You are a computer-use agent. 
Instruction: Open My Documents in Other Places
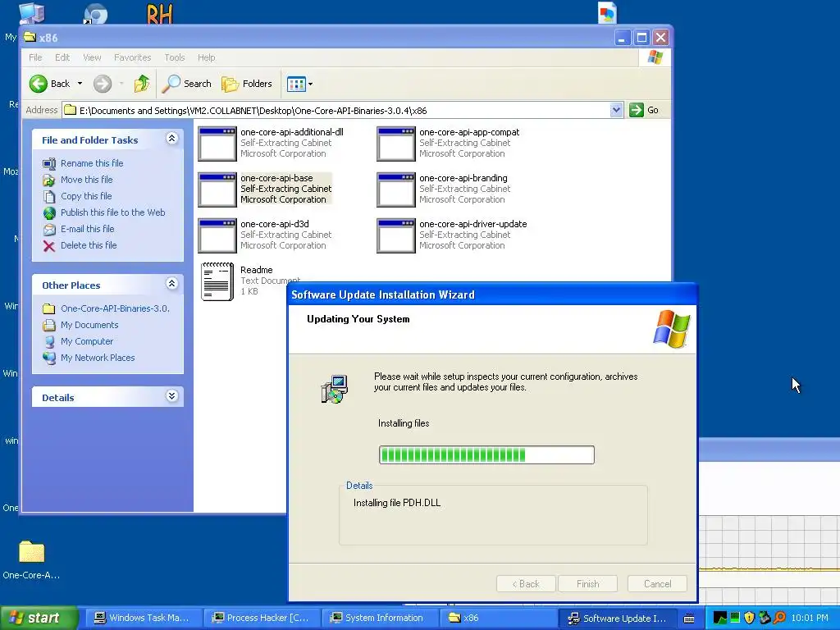coord(89,325)
